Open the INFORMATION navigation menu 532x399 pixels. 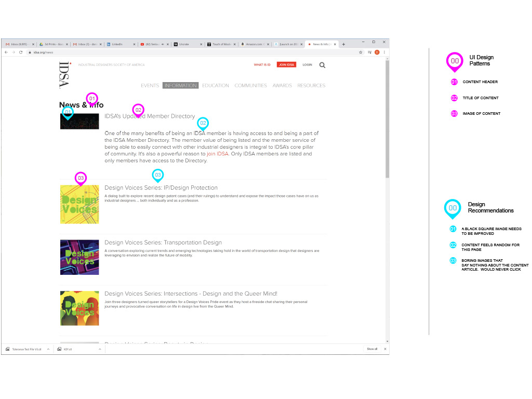180,86
